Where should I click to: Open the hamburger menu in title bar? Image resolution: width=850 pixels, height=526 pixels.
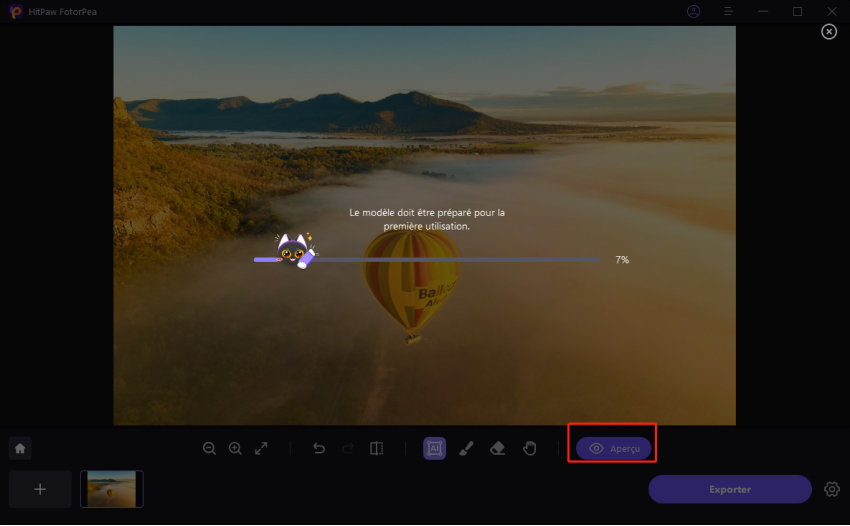point(729,12)
